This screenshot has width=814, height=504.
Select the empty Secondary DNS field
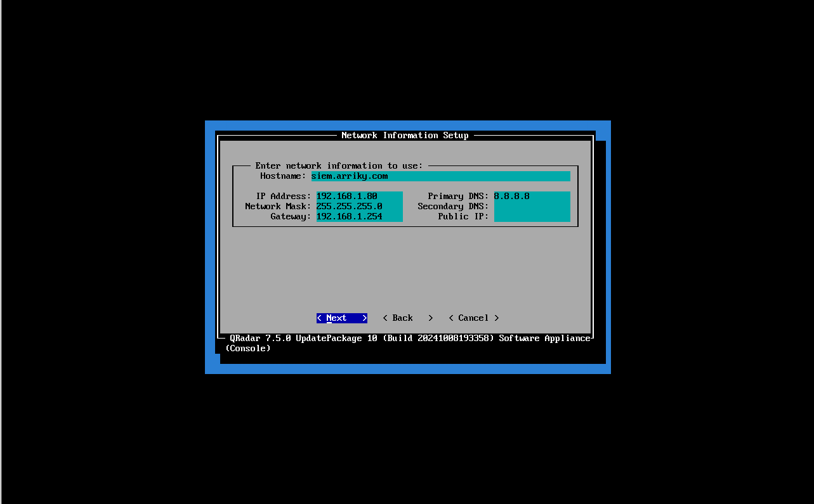(x=532, y=207)
